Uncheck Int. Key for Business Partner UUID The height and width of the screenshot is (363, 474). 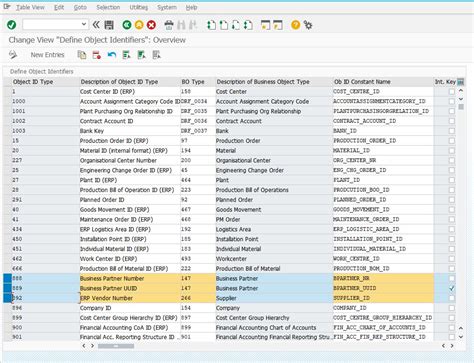tap(452, 288)
